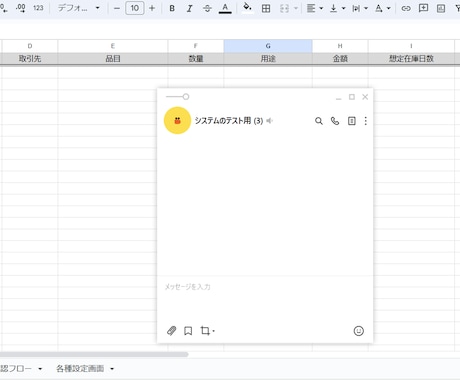Image resolution: width=460 pixels, height=380 pixels.
Task: Open the text wrapping dropdown
Action: [360, 8]
